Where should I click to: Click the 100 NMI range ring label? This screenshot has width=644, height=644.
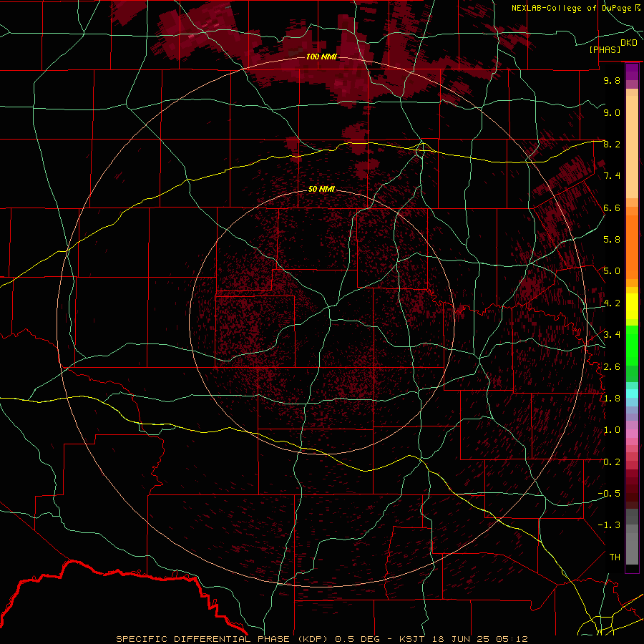[x=321, y=57]
